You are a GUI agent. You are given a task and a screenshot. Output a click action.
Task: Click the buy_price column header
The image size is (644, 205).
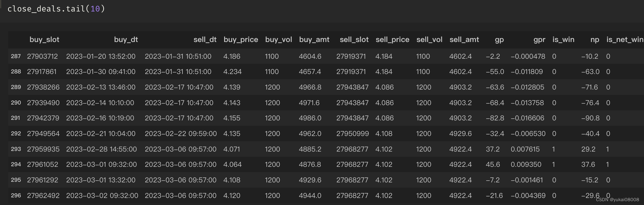pyautogui.click(x=241, y=40)
